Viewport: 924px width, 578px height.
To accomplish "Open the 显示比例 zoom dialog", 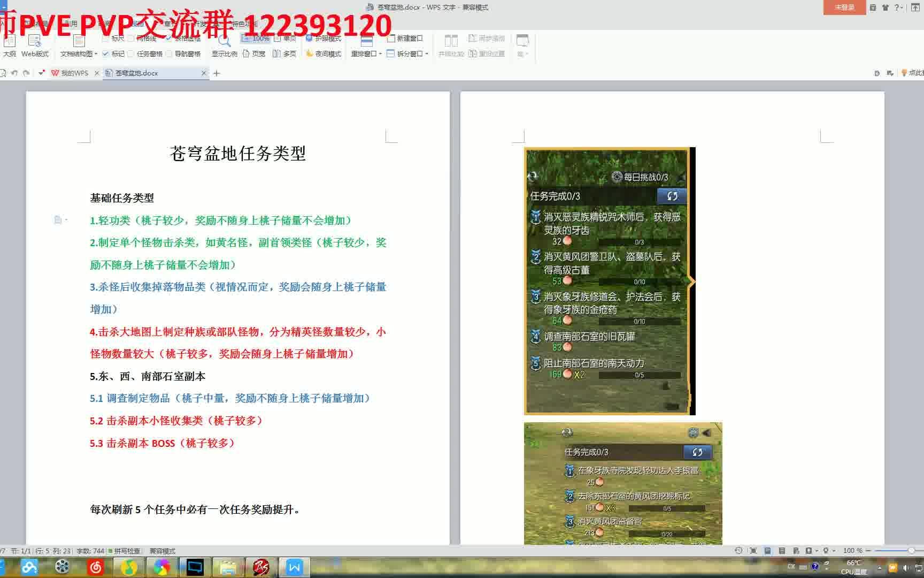I will click(224, 46).
